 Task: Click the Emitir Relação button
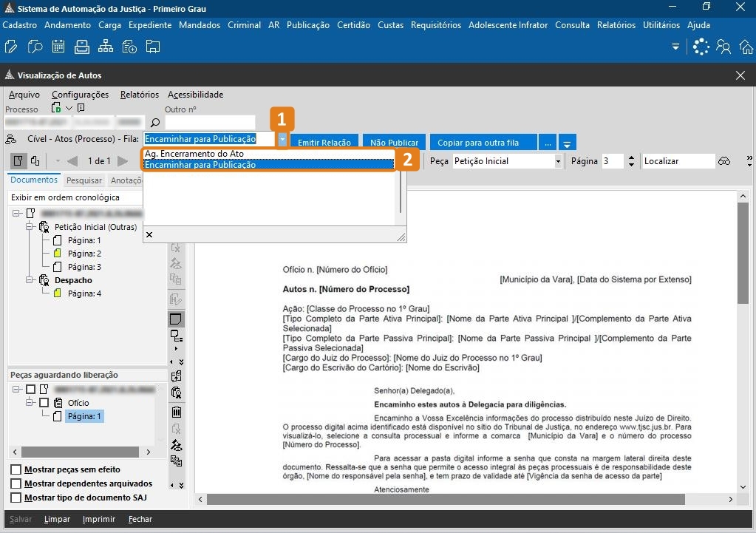coord(324,143)
